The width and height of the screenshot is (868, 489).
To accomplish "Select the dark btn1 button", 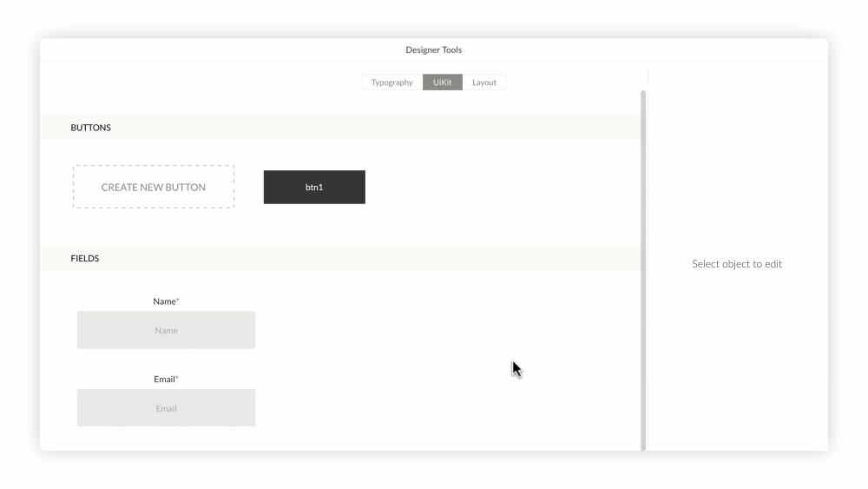I will [x=314, y=187].
